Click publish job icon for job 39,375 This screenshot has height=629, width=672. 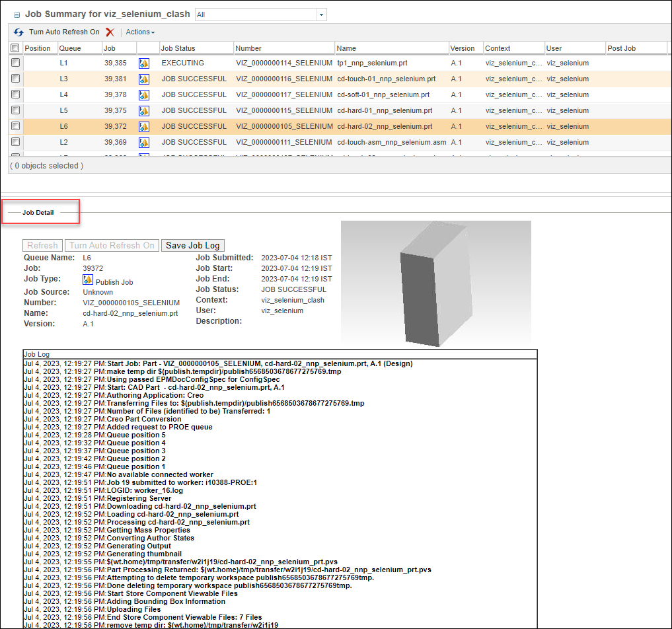point(144,111)
